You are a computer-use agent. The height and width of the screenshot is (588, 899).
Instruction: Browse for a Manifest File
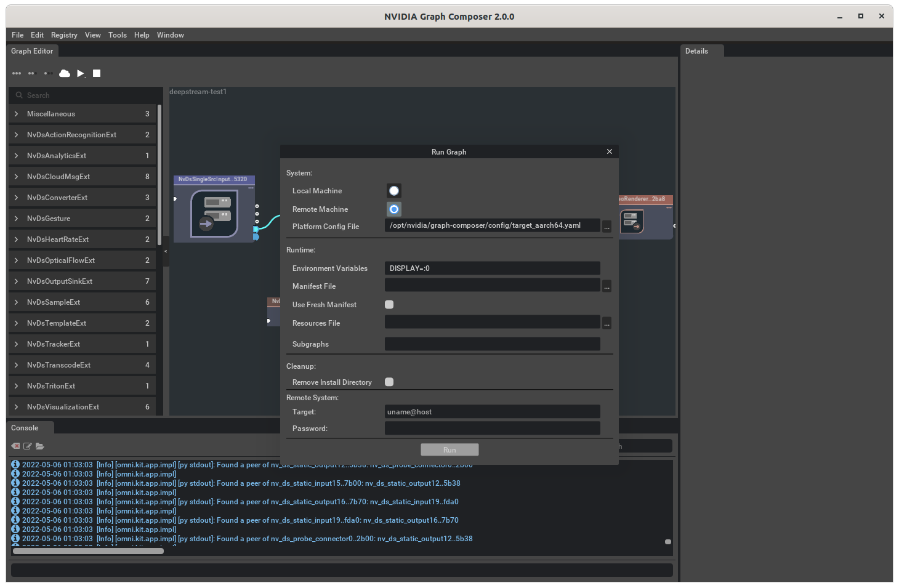607,286
